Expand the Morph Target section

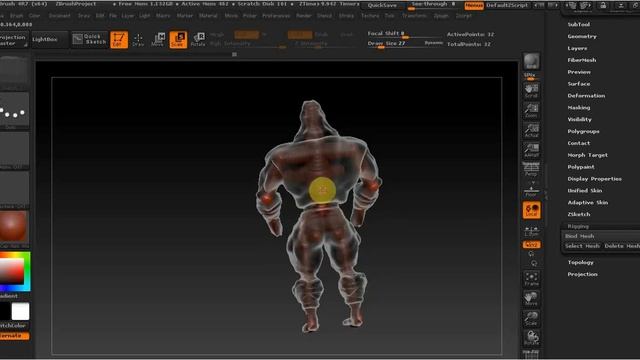coord(587,155)
